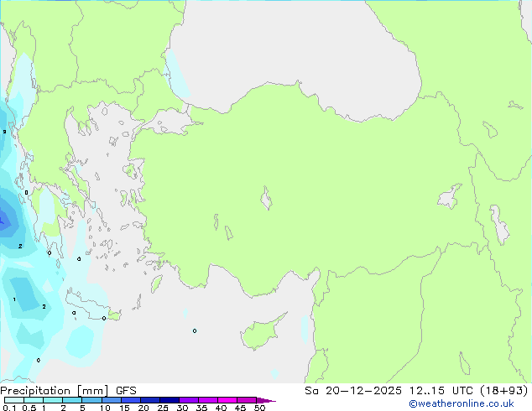Pick the legend swatch between 45 and 50
The image size is (532, 411).
(247, 400)
